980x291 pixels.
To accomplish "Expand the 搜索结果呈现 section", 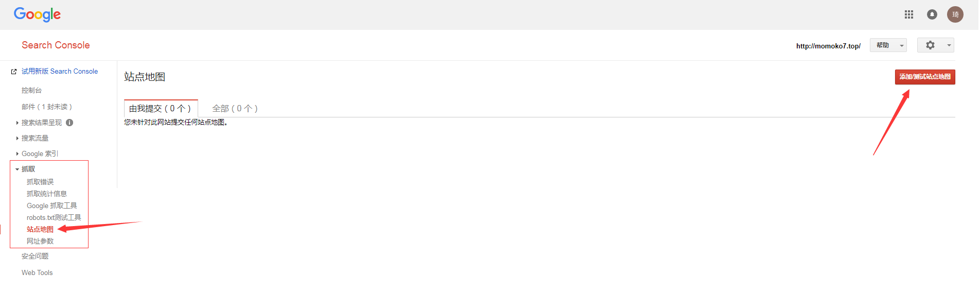I will click(x=42, y=123).
